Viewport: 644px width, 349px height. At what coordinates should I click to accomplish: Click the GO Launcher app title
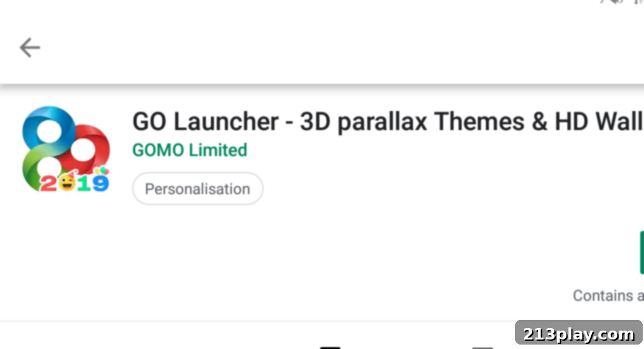(205, 121)
